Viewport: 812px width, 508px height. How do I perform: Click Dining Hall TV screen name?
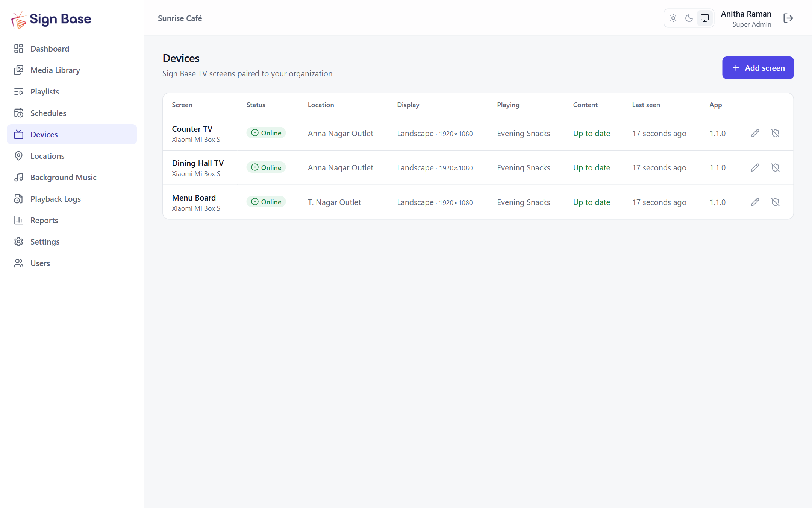tap(198, 163)
